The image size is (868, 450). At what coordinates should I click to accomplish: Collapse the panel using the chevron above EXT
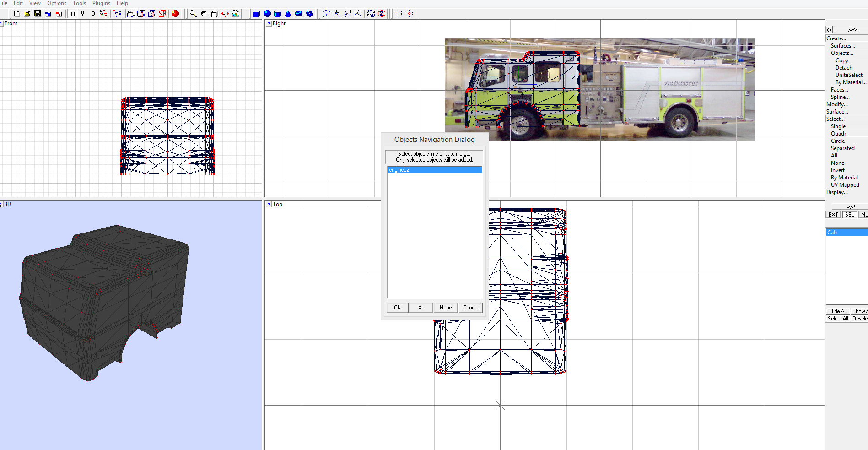click(x=850, y=207)
